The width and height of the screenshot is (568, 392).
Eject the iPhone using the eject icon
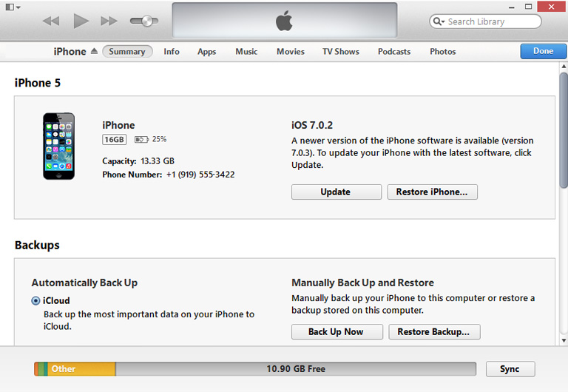click(94, 51)
